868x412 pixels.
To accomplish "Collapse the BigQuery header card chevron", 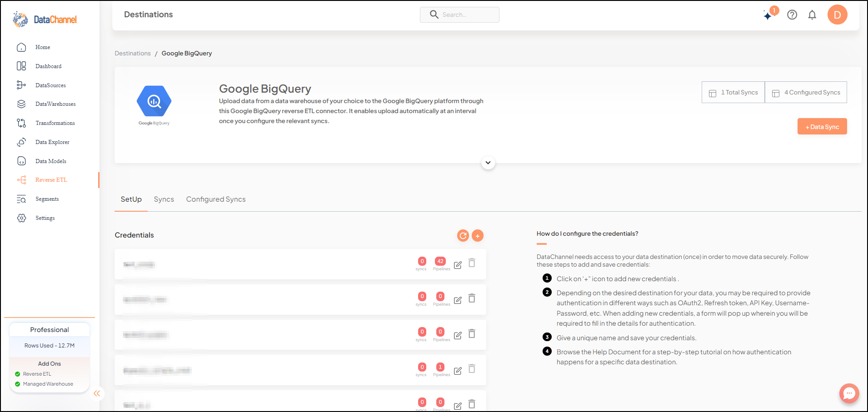I will [488, 163].
